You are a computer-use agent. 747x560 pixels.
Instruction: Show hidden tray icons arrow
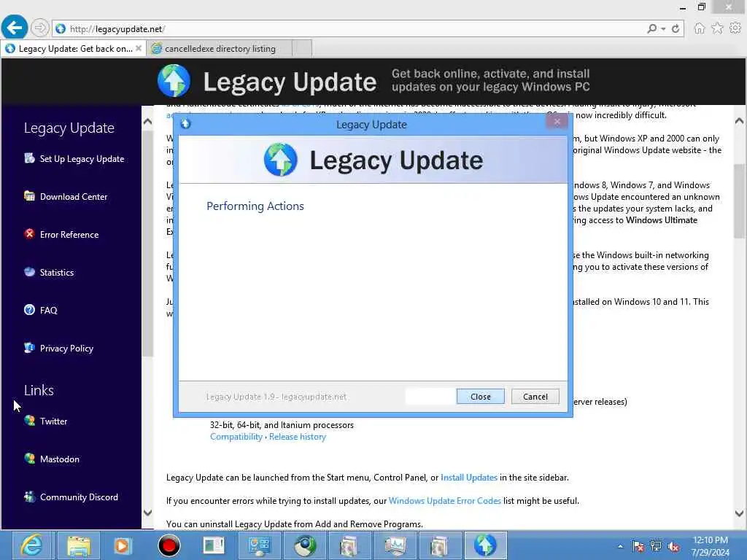(620, 547)
